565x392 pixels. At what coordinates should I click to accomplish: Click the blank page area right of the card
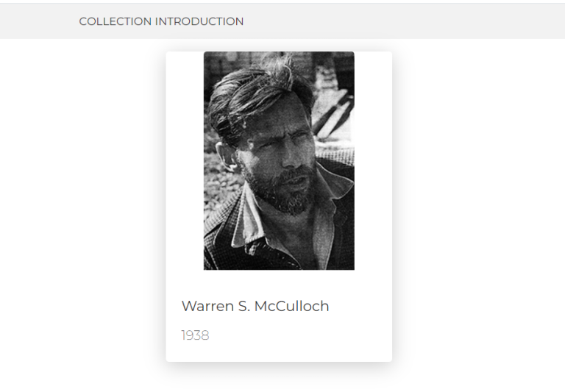click(478, 206)
